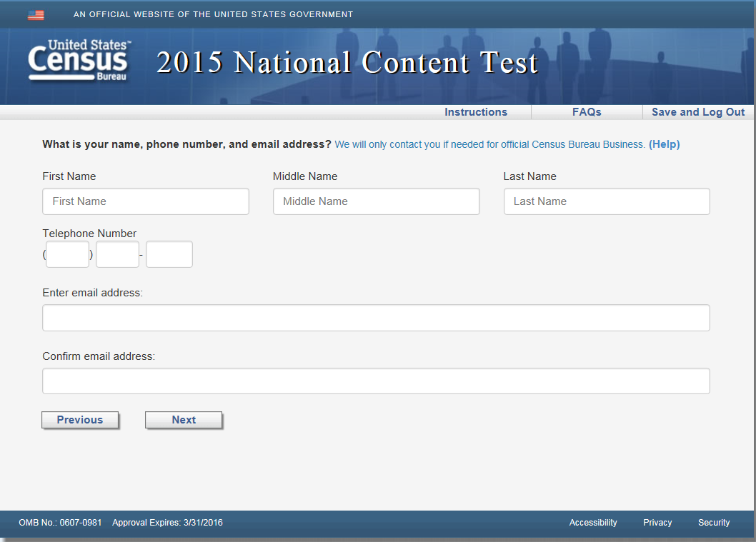This screenshot has height=542, width=756.
Task: Click the middle telephone number box
Action: click(x=117, y=254)
